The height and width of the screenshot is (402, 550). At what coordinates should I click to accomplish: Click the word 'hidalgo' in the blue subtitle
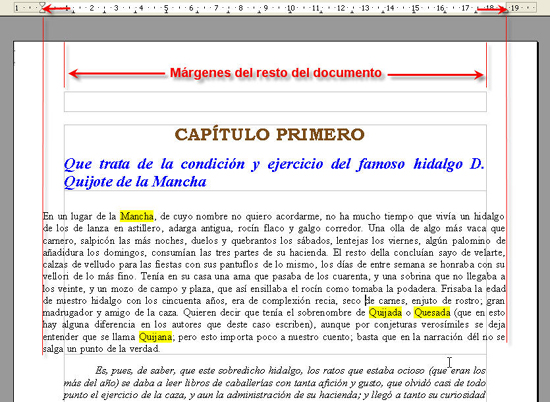438,164
